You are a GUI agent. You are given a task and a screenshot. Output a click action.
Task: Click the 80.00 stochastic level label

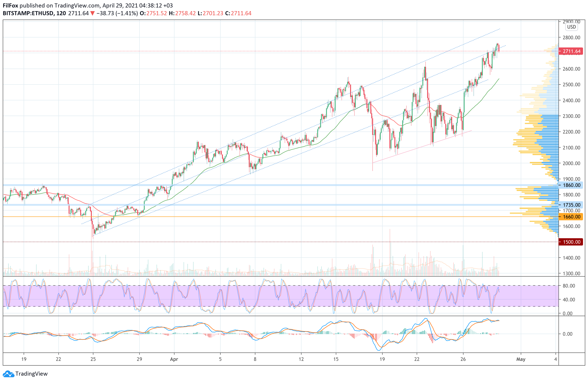(x=569, y=286)
